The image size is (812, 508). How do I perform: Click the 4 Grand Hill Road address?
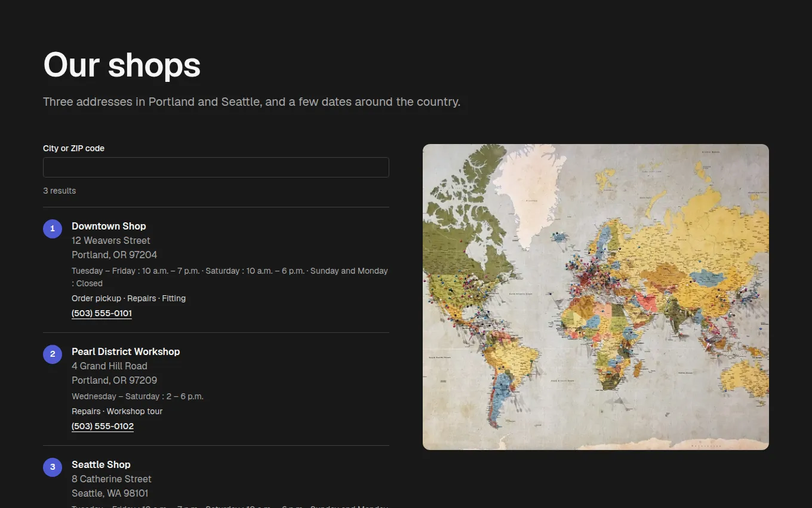109,366
